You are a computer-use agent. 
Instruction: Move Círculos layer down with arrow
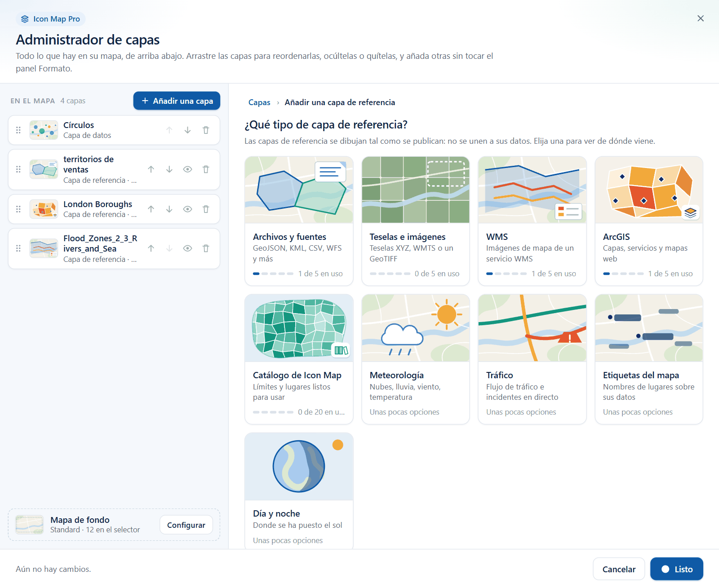pos(187,130)
